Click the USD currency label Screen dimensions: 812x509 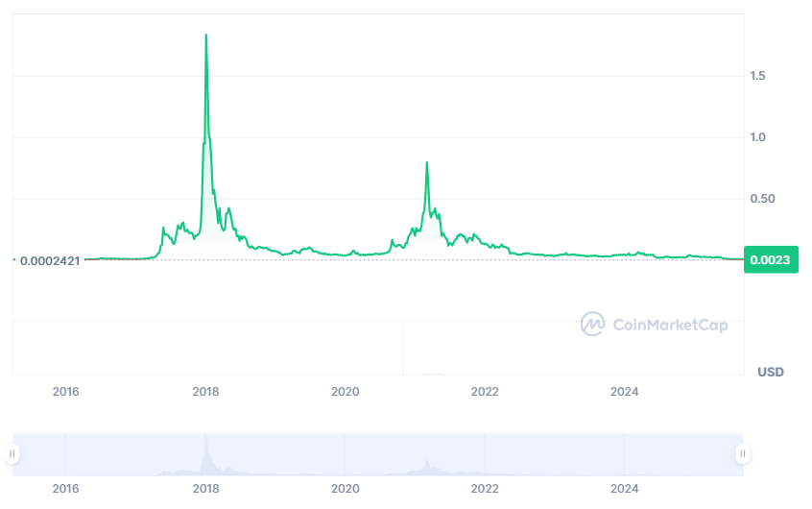tap(771, 372)
